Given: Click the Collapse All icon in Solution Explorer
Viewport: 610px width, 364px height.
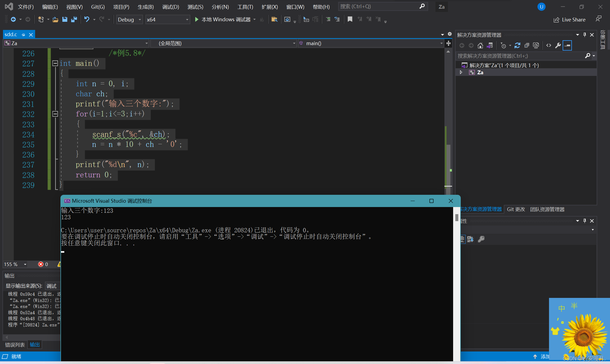Looking at the screenshot, I should pos(527,45).
